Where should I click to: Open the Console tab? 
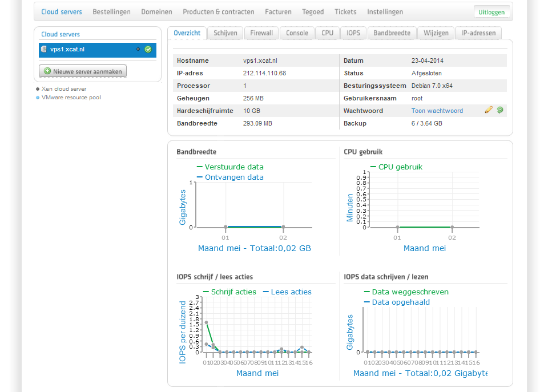click(x=297, y=33)
